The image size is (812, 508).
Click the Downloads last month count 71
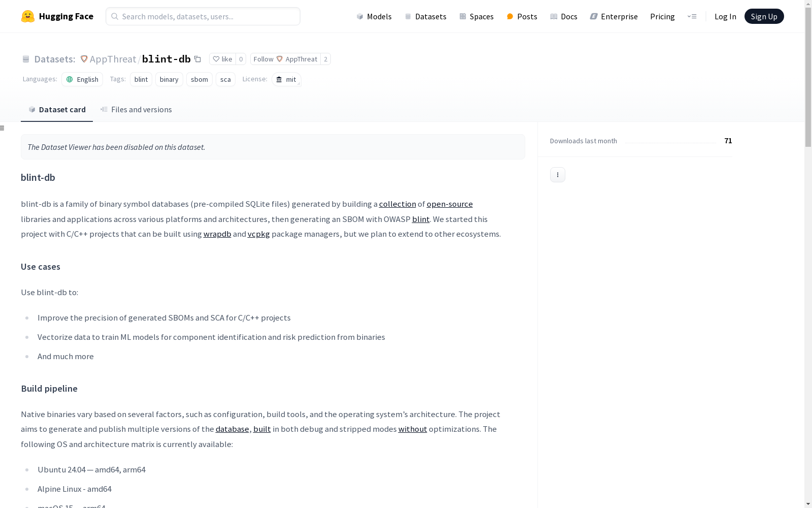[728, 141]
